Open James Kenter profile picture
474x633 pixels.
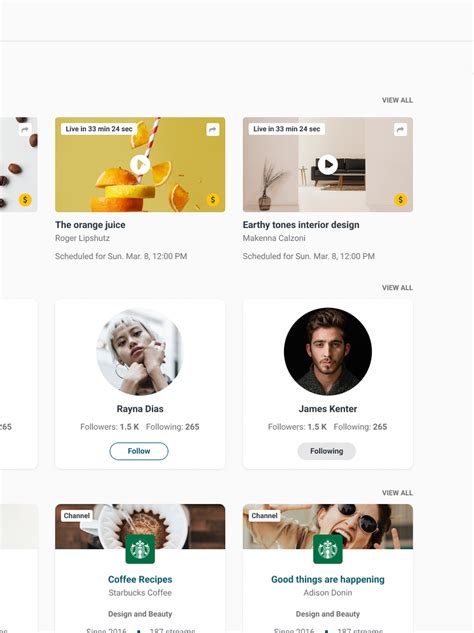pyautogui.click(x=327, y=352)
